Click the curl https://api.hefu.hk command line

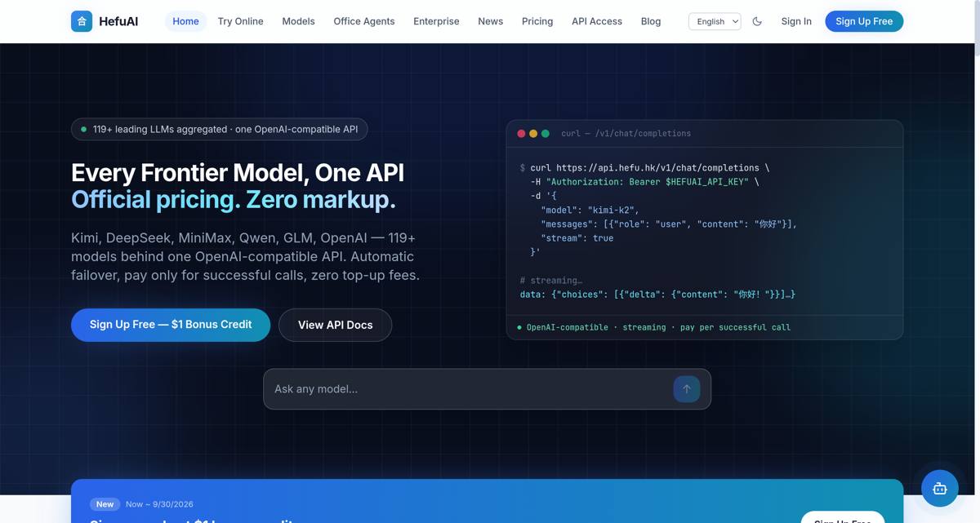(x=644, y=168)
